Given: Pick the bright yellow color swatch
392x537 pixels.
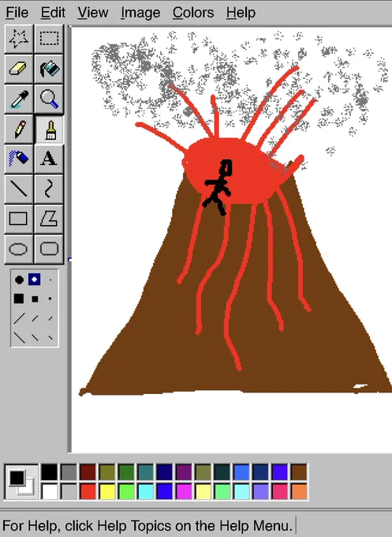Looking at the screenshot, I should pyautogui.click(x=107, y=491).
